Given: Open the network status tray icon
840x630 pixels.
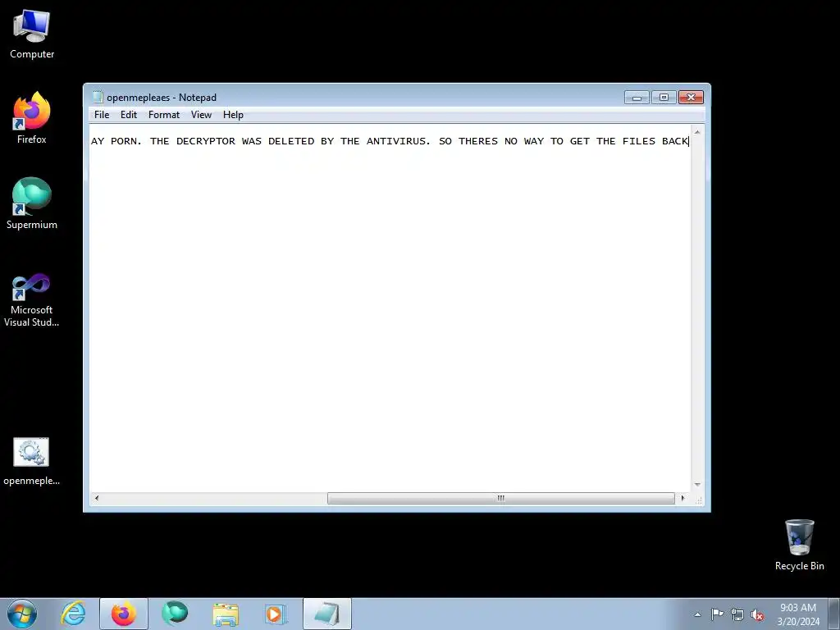Looking at the screenshot, I should click(x=737, y=614).
